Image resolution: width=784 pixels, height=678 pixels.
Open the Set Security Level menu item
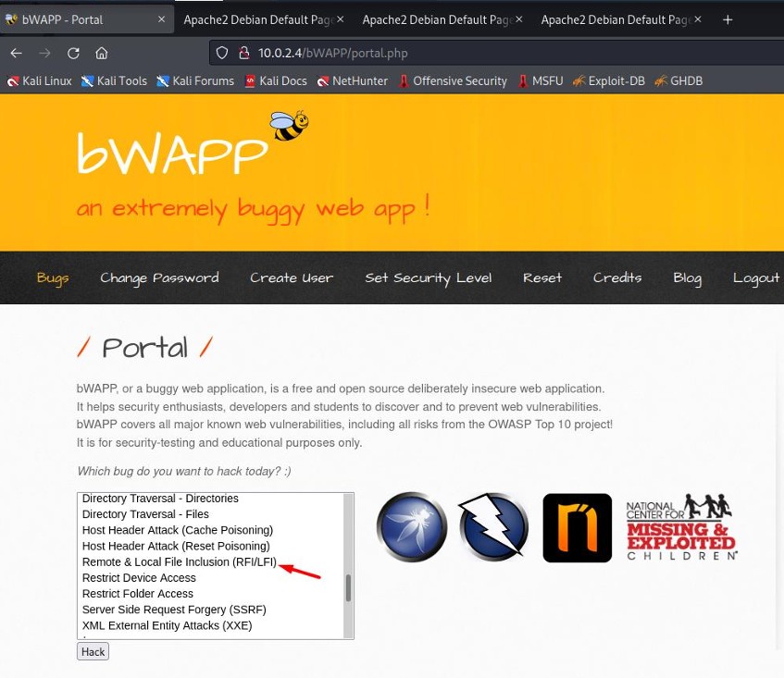[x=429, y=277]
